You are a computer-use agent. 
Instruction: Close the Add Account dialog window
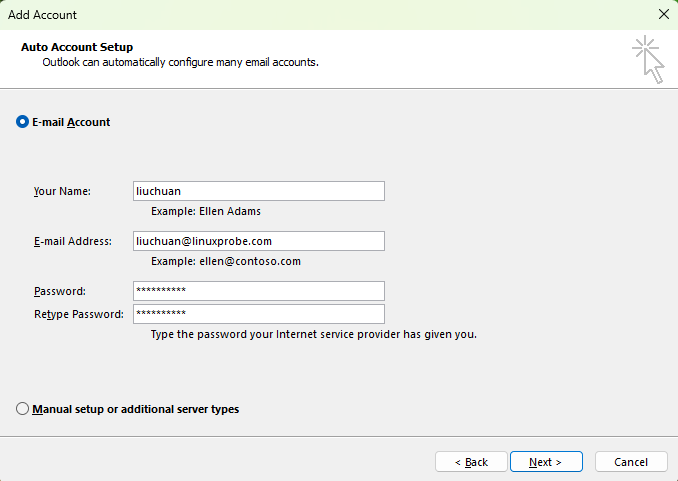(x=663, y=15)
